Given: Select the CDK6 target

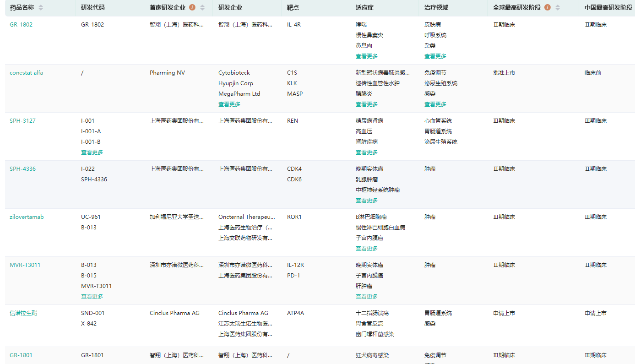Looking at the screenshot, I should 294,179.
